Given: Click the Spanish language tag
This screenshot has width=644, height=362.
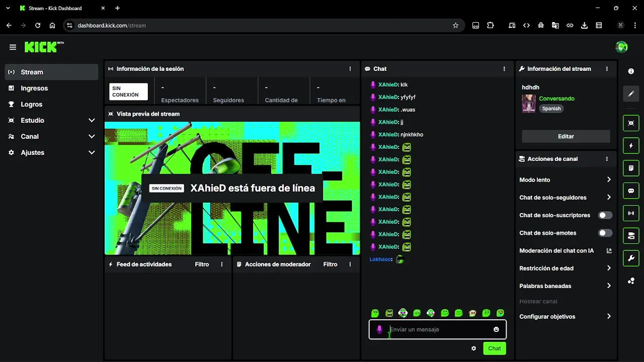Looking at the screenshot, I should [551, 109].
